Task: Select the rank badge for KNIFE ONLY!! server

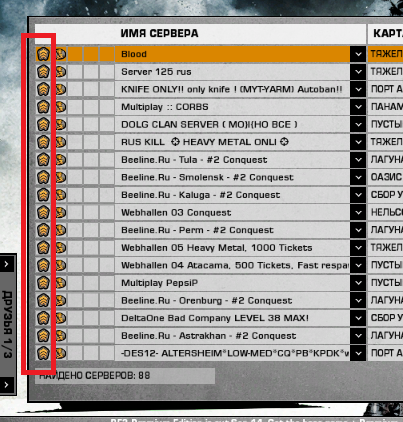Action: (x=43, y=89)
